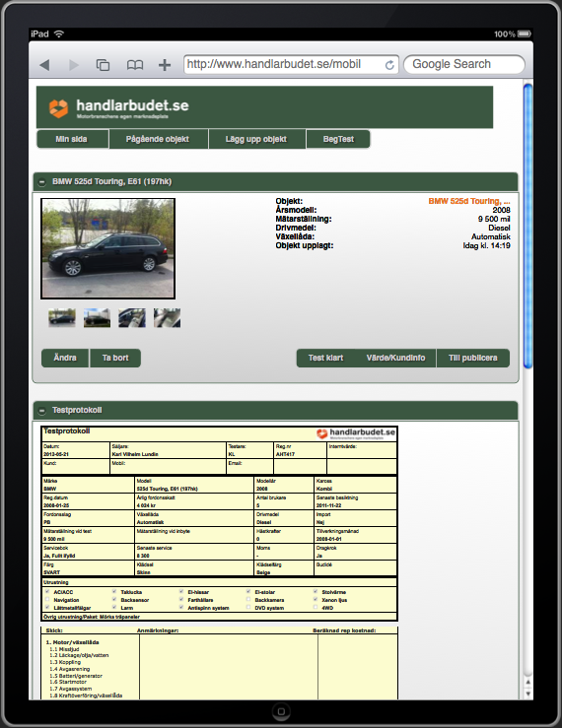Image resolution: width=562 pixels, height=728 pixels.
Task: Go back with the Safari back arrow
Action: coord(44,65)
